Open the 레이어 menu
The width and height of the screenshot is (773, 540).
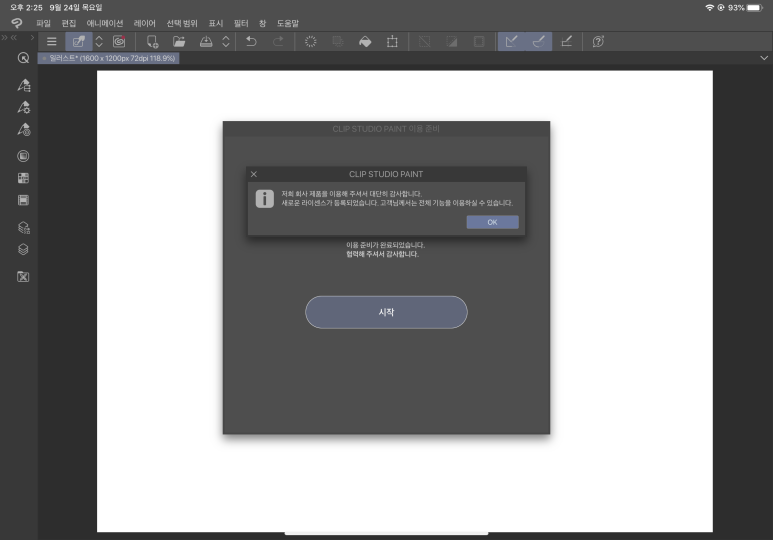coord(144,23)
